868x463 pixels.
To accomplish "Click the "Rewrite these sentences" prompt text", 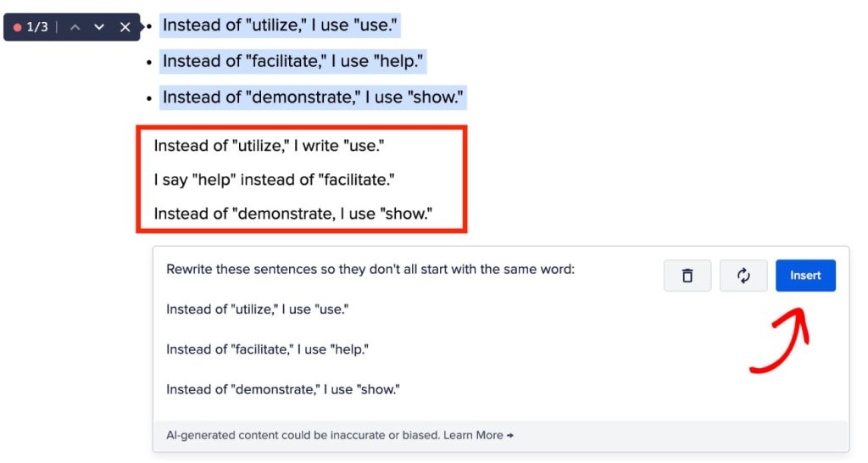I will 370,270.
